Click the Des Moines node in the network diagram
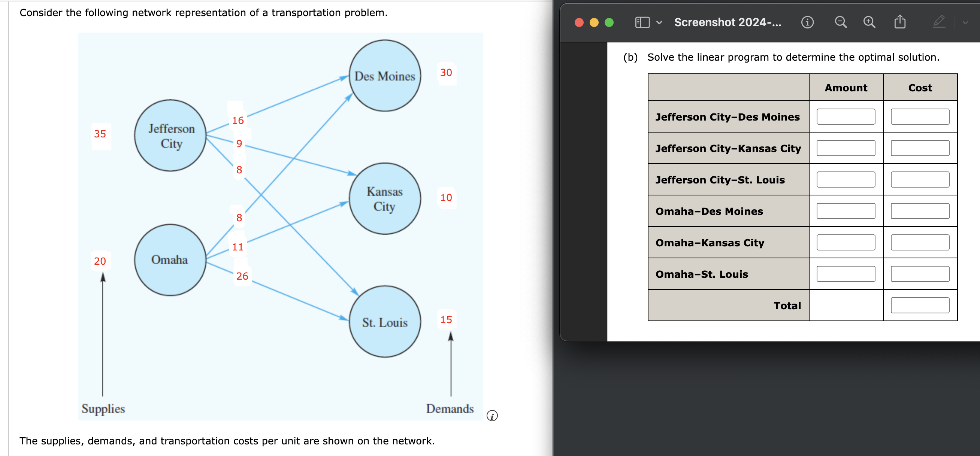The image size is (980, 456). pos(385,76)
